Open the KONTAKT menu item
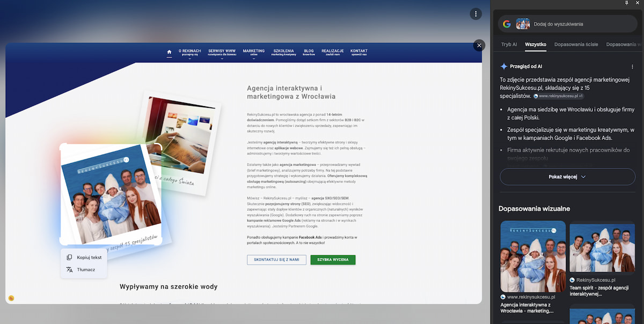Image resolution: width=644 pixels, height=324 pixels. [359, 52]
